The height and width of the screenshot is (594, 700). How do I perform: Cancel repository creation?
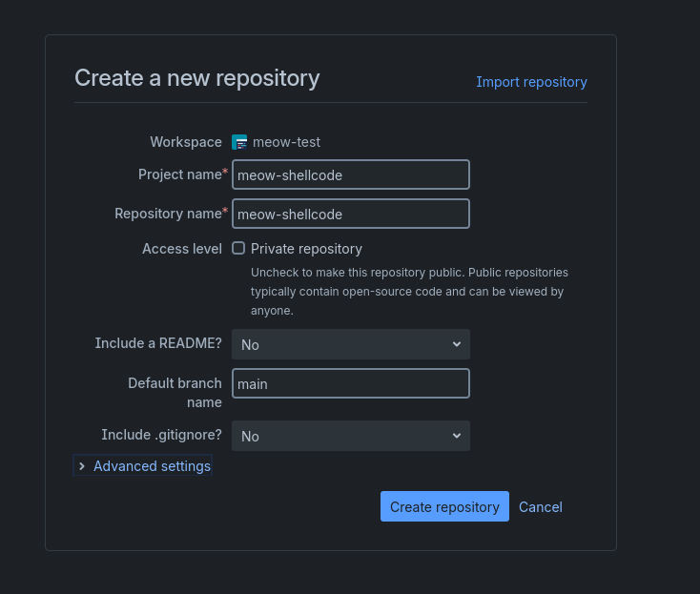click(541, 507)
